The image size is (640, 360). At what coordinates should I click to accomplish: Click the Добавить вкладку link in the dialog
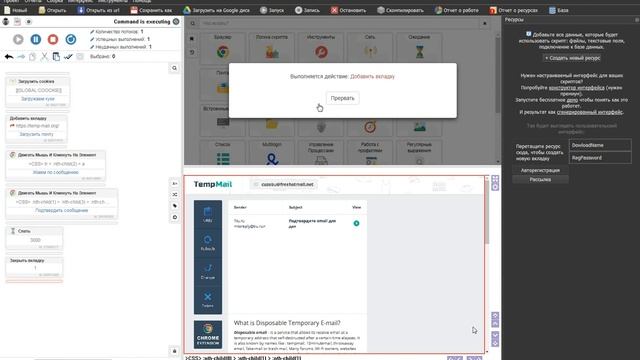(x=372, y=76)
